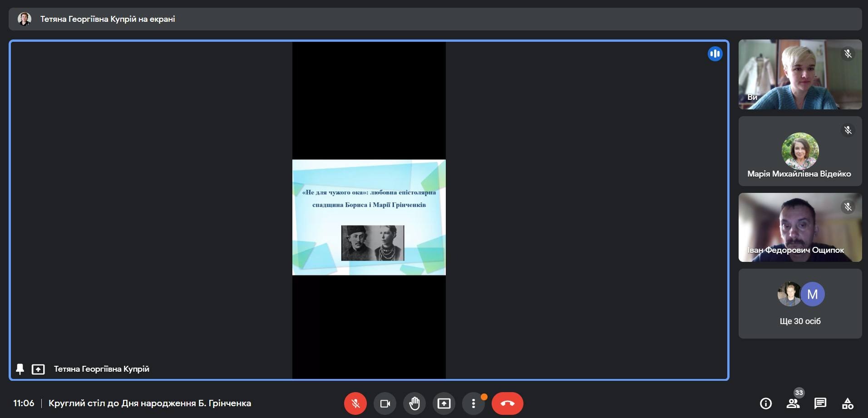Raise your hand in the meeting
The height and width of the screenshot is (418, 868).
pos(414,403)
